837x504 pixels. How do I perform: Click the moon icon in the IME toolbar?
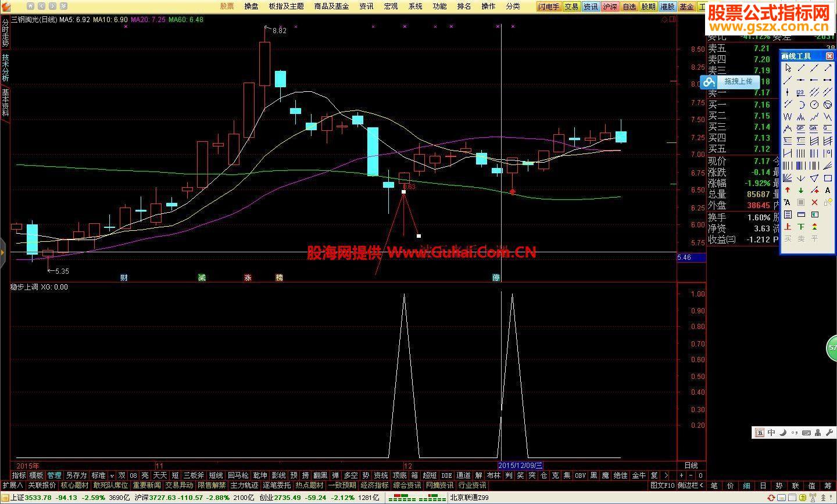pyautogui.click(x=783, y=432)
